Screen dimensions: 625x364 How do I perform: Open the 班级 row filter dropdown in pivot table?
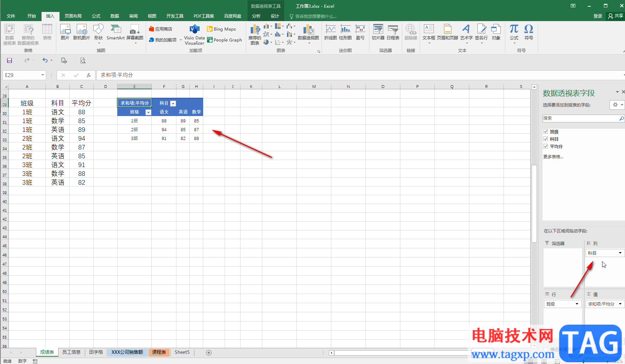(x=148, y=112)
